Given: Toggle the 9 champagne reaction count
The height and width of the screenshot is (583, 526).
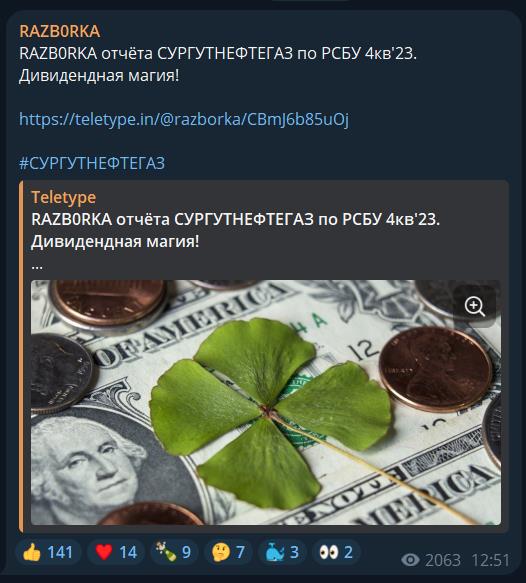Looking at the screenshot, I should pyautogui.click(x=174, y=552).
